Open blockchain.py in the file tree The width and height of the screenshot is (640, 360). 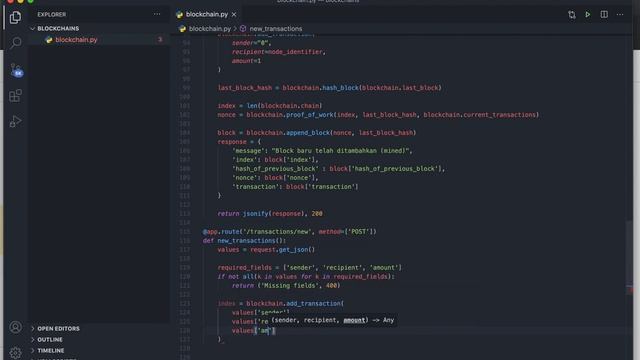[x=76, y=40]
